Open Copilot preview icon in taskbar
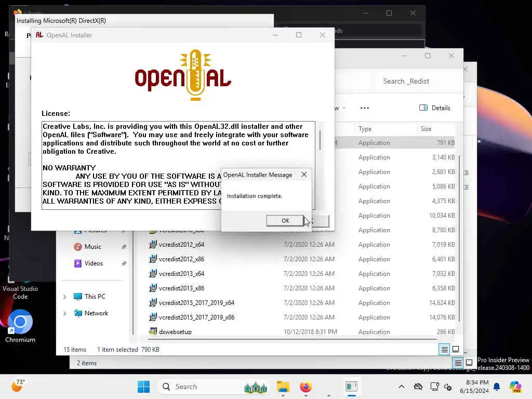This screenshot has height=399, width=532. tap(515, 387)
